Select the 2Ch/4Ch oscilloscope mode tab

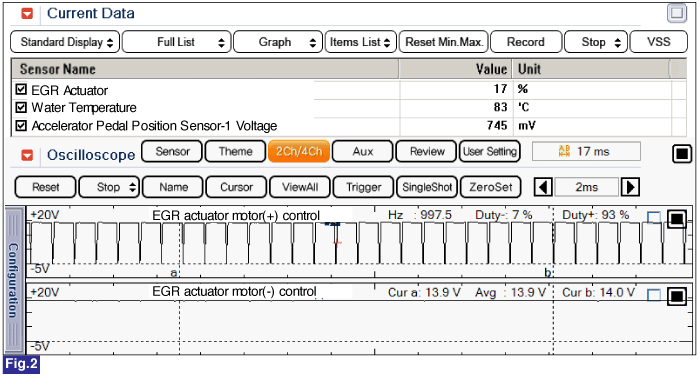(x=299, y=151)
